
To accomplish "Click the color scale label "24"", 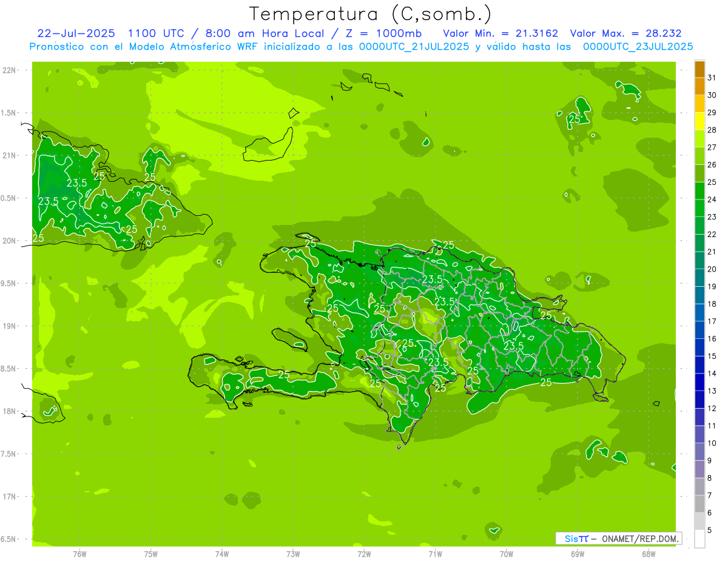I will [x=712, y=199].
